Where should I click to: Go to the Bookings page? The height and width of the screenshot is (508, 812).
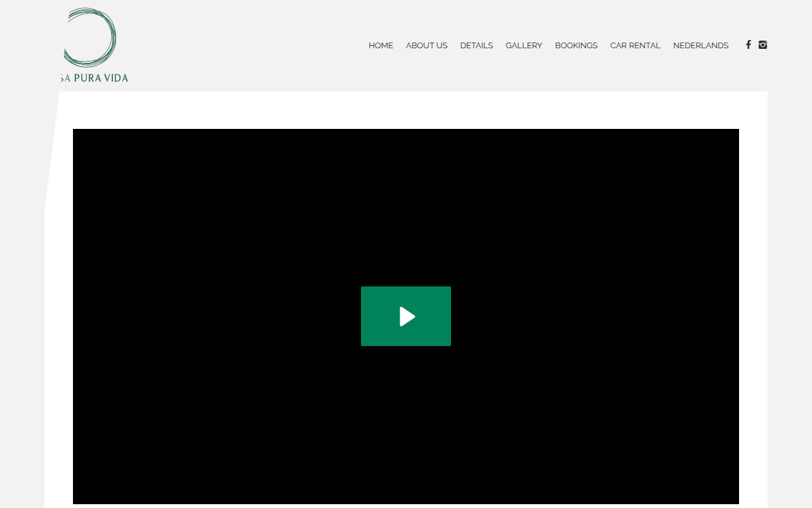tap(576, 46)
